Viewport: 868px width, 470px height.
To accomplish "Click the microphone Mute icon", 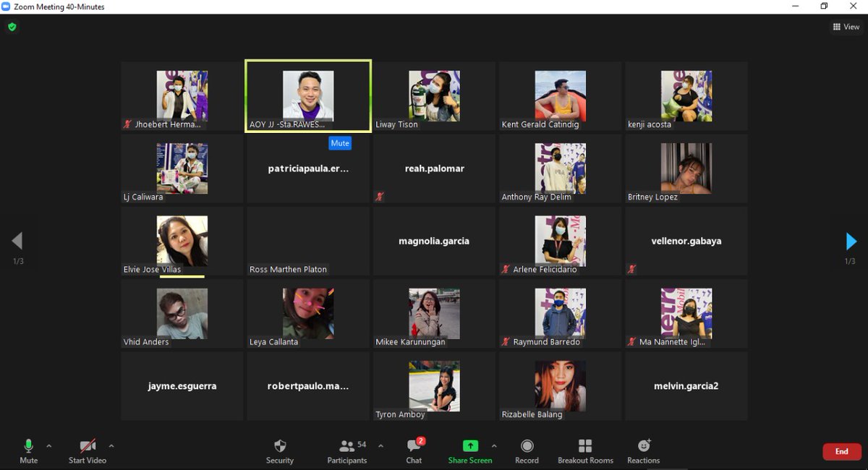I will pyautogui.click(x=29, y=445).
